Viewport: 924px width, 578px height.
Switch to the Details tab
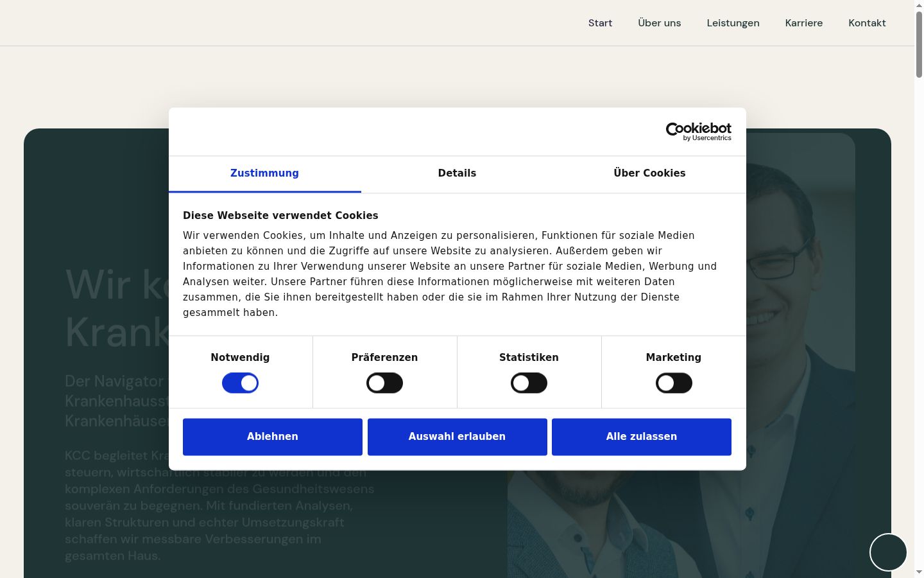457,173
